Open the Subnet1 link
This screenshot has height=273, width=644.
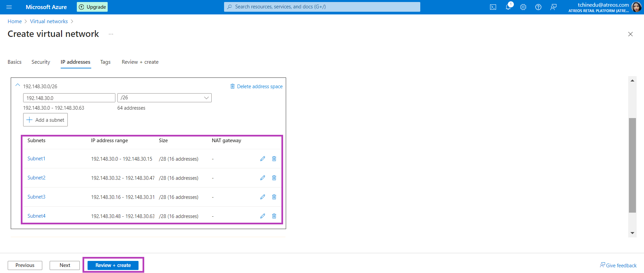tap(36, 159)
